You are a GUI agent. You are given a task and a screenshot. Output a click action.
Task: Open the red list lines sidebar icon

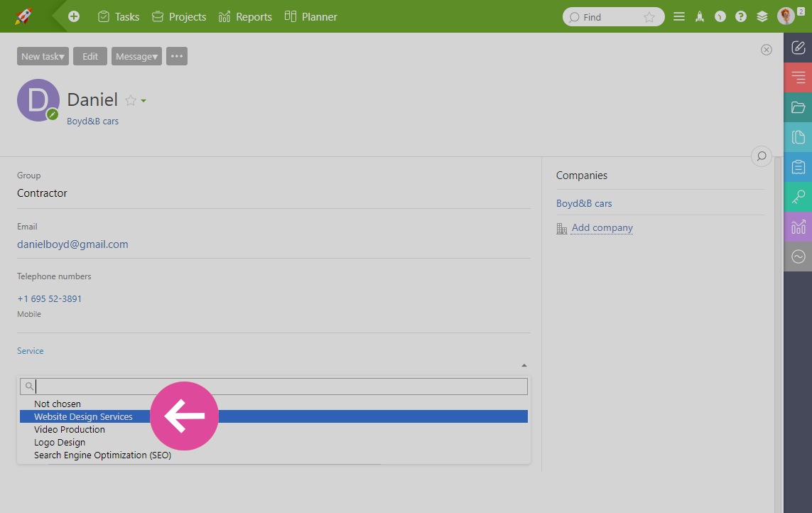coord(798,77)
